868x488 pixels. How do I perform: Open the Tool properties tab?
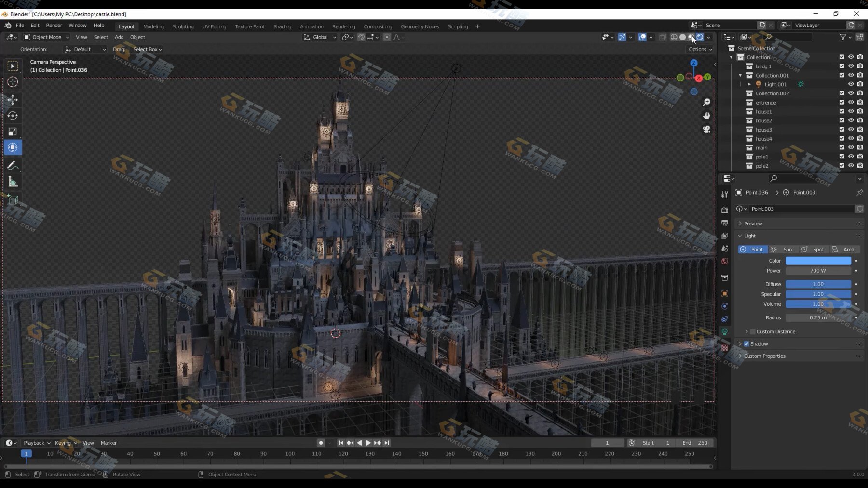click(x=724, y=194)
